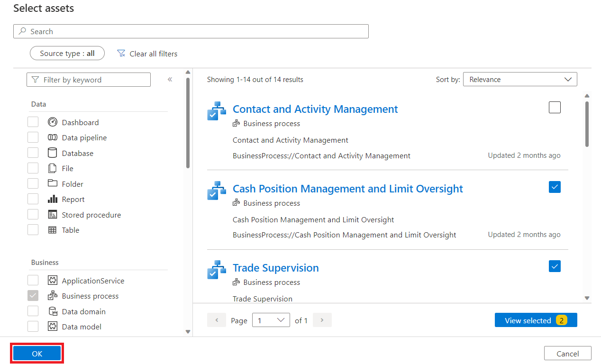Open the Trade Supervision asset link
This screenshot has width=601, height=364.
(275, 268)
